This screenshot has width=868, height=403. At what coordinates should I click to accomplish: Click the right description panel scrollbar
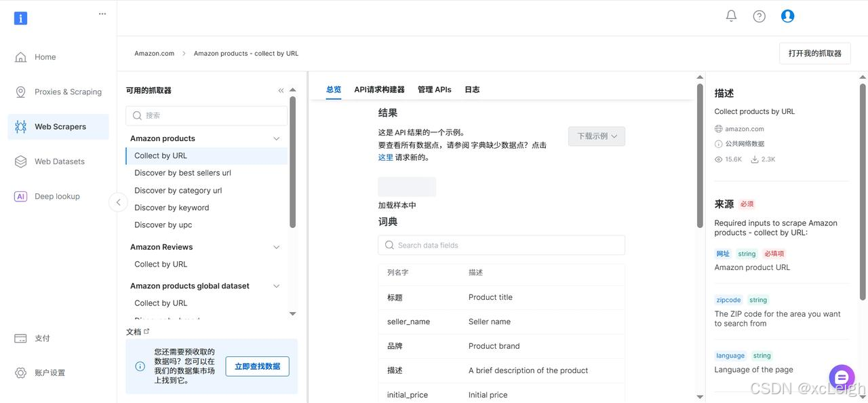coord(863,191)
